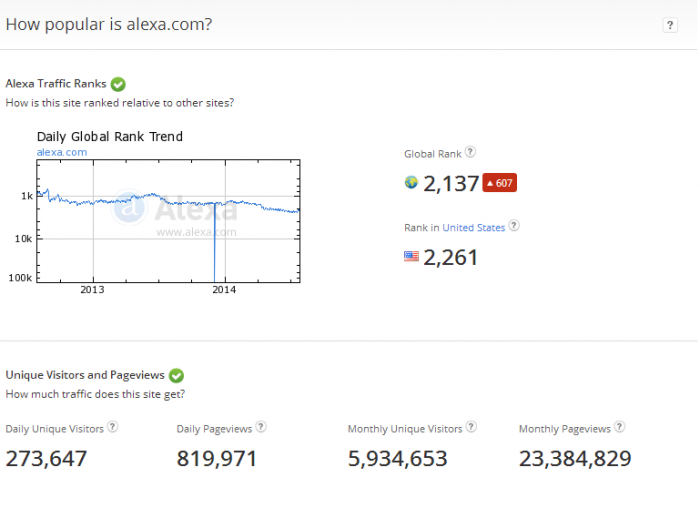Open the Monthly Pageviews help icon

619,427
